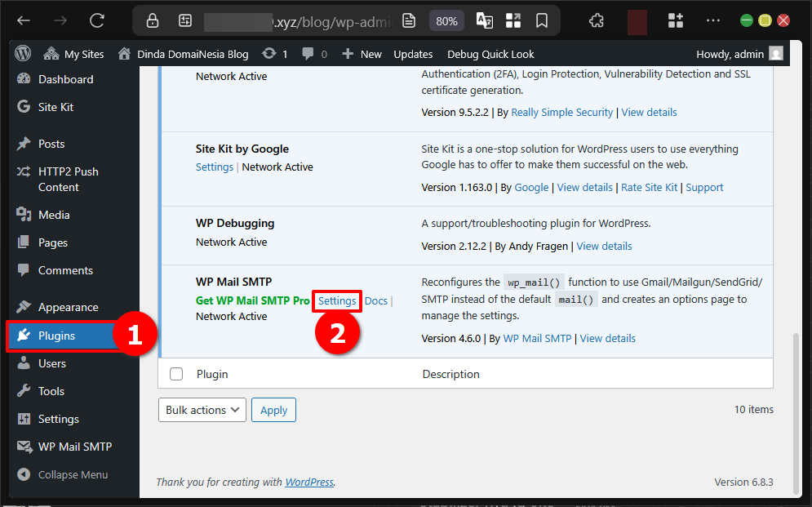
Task: Click the dark red swatch in the browser toolbar
Action: click(637, 21)
